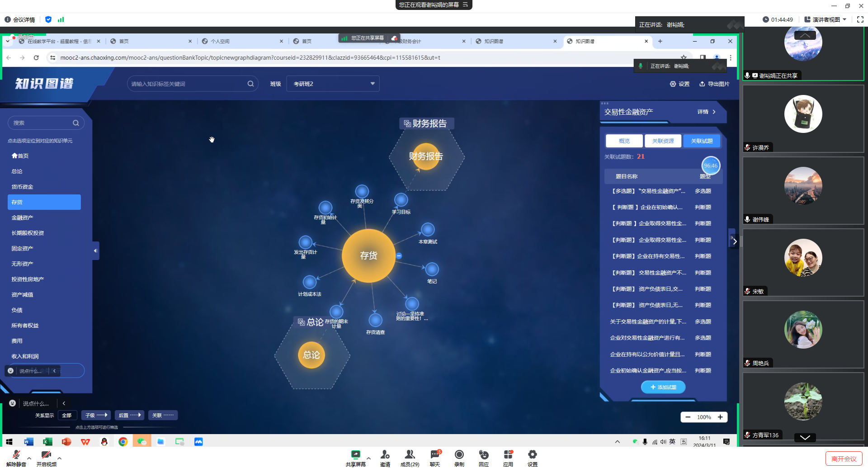Start recording with the 录制 icon
The image size is (868, 468).
(459, 456)
